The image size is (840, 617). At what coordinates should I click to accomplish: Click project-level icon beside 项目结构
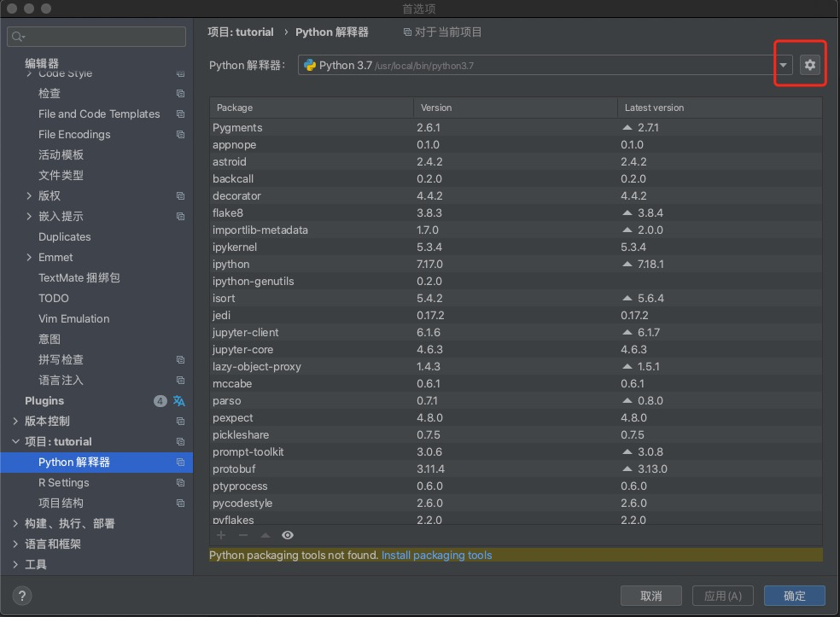[x=180, y=503]
